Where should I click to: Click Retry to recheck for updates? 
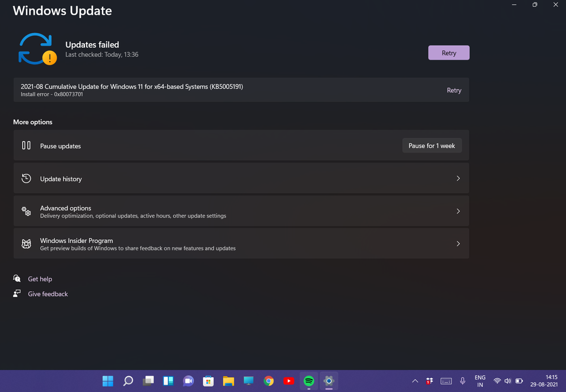coord(448,52)
